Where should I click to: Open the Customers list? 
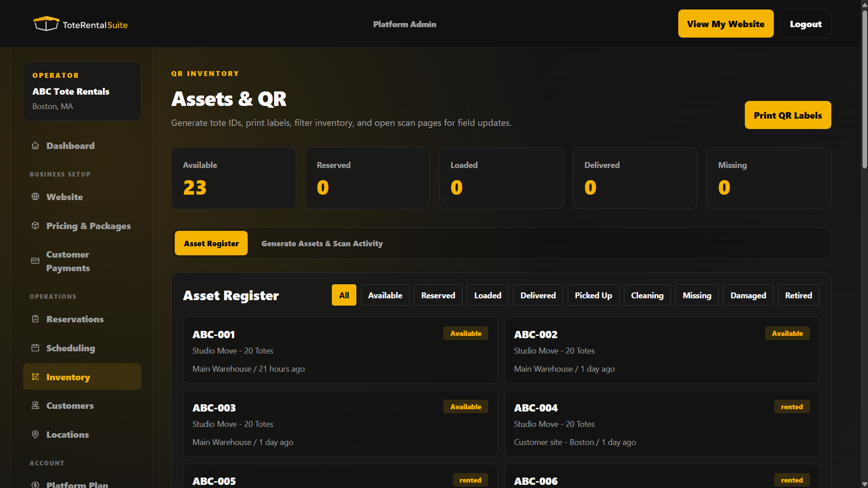[82, 406]
